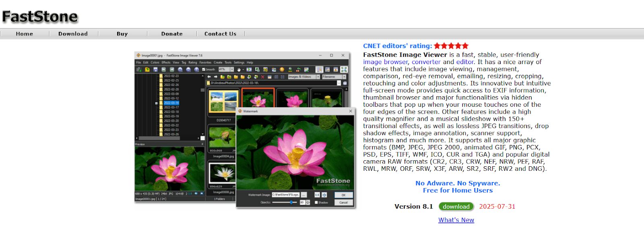Click the zoom out magnifier icon
Screen dimensions: 644x236
(x=188, y=70)
